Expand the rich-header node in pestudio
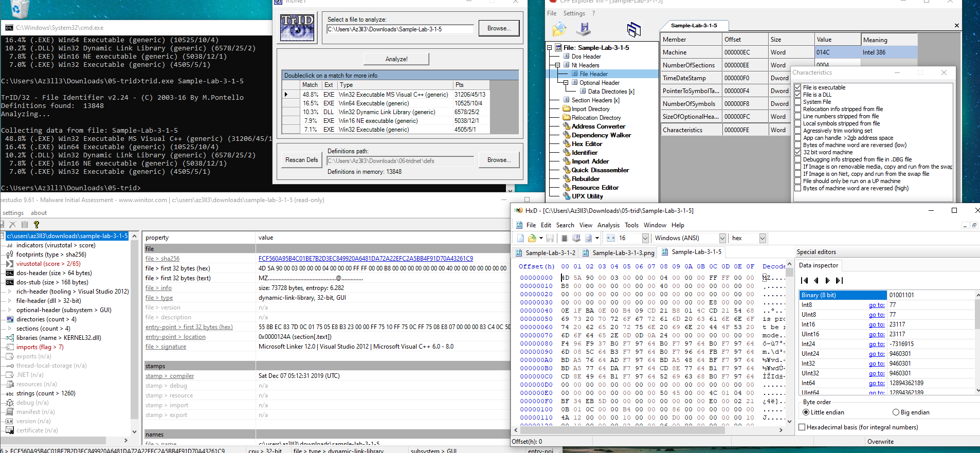This screenshot has height=453, width=980. pyautogui.click(x=10, y=292)
